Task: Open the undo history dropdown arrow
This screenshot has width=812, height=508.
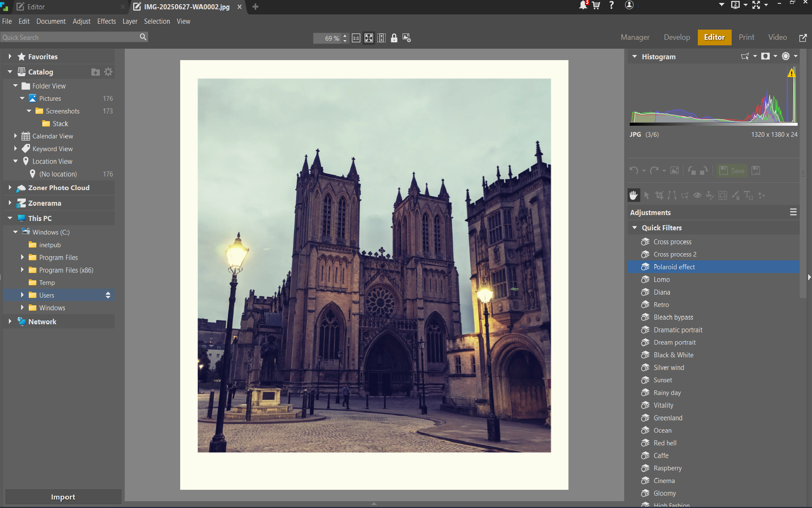Action: (x=644, y=171)
